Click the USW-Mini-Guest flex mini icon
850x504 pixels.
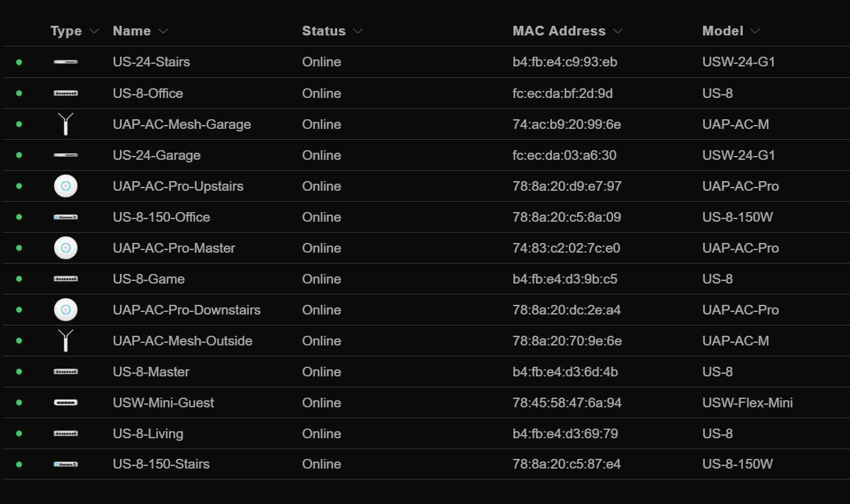(65, 403)
